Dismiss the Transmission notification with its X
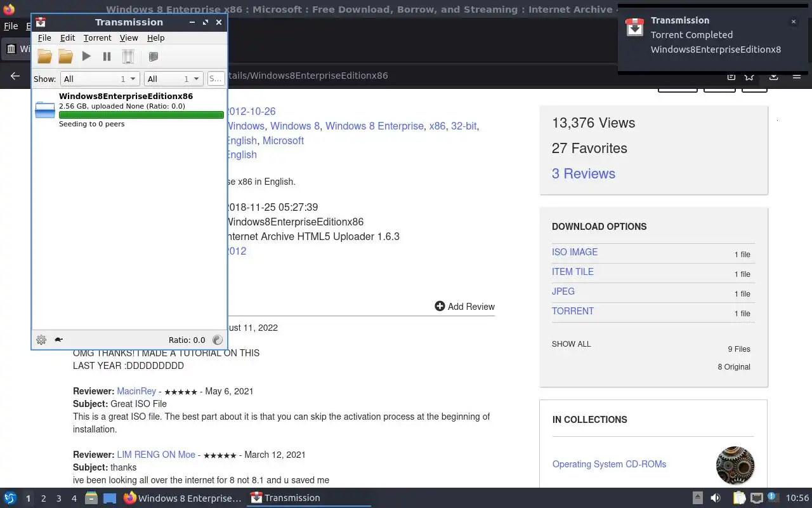812x508 pixels. [793, 22]
